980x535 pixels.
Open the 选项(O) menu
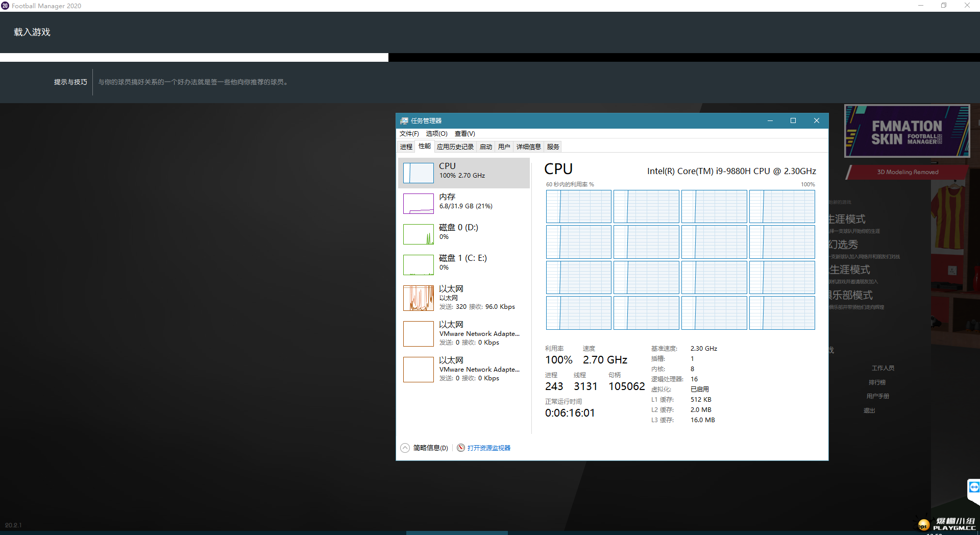pos(436,134)
